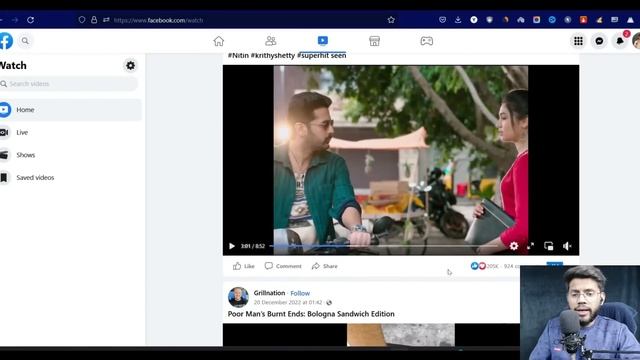
Task: Open the #krithyshetty hashtag
Action: [273, 55]
